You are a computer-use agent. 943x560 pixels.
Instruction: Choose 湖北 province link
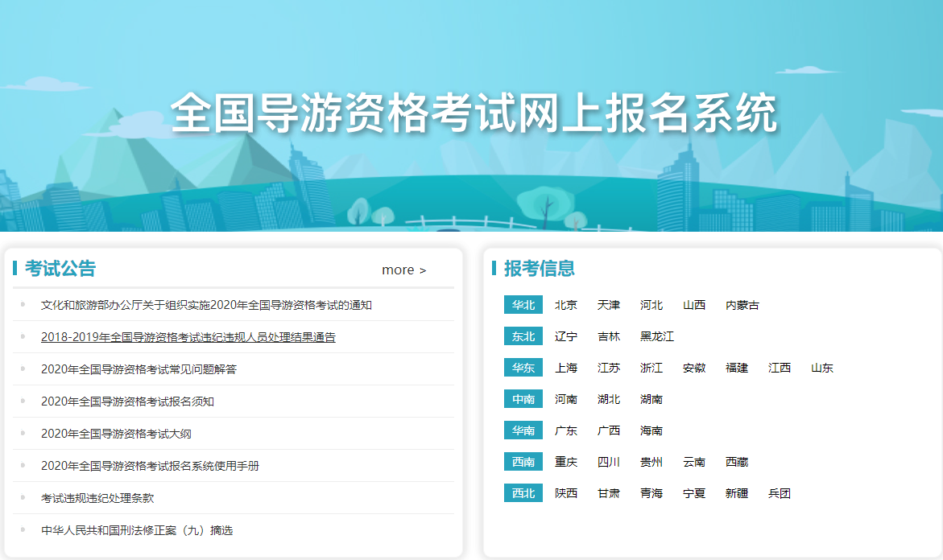click(609, 399)
